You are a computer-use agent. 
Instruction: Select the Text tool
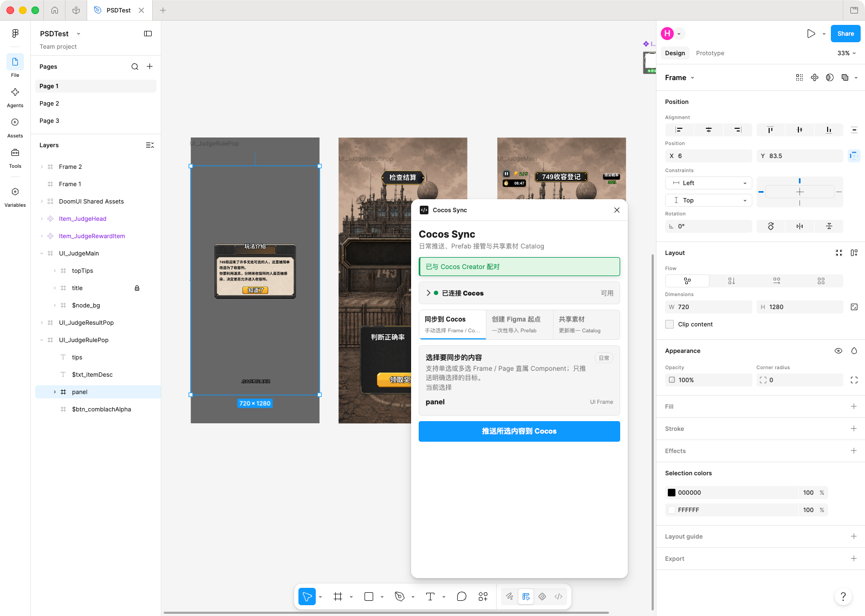[431, 597]
